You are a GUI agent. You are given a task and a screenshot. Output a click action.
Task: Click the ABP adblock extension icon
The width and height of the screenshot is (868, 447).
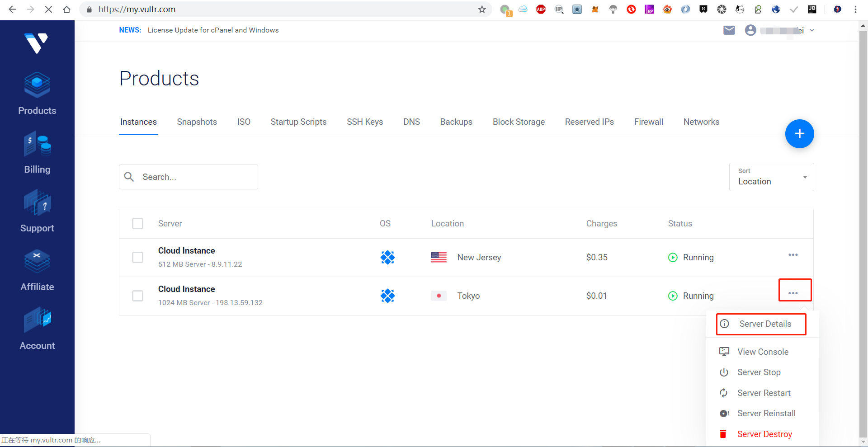(541, 9)
